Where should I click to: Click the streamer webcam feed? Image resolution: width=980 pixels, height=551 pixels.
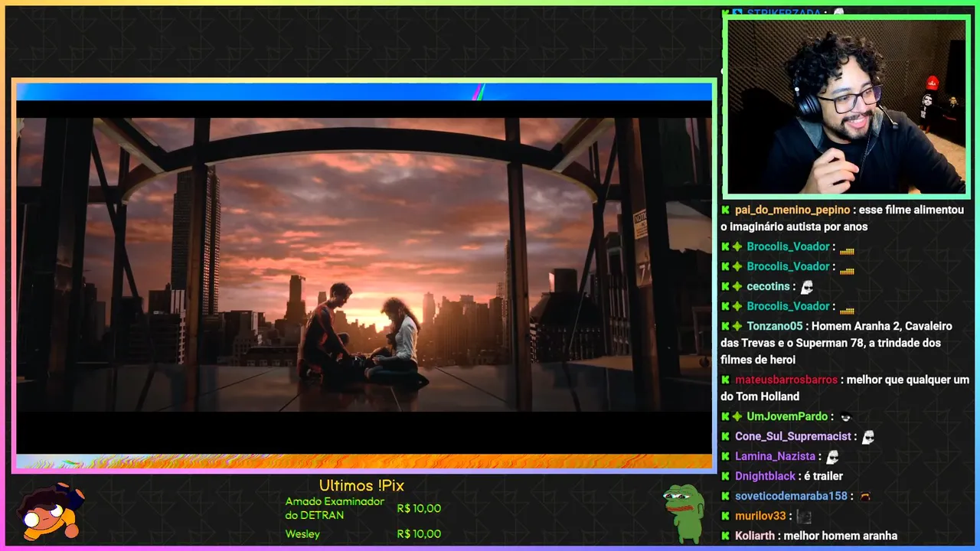click(x=846, y=106)
